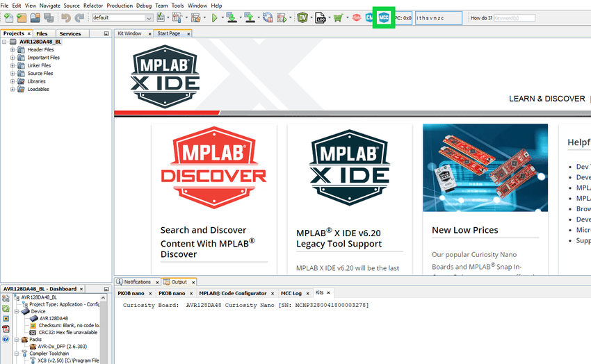This screenshot has width=591, height=364.
Task: Open the shopping cart icon in toolbar
Action: pos(338,17)
